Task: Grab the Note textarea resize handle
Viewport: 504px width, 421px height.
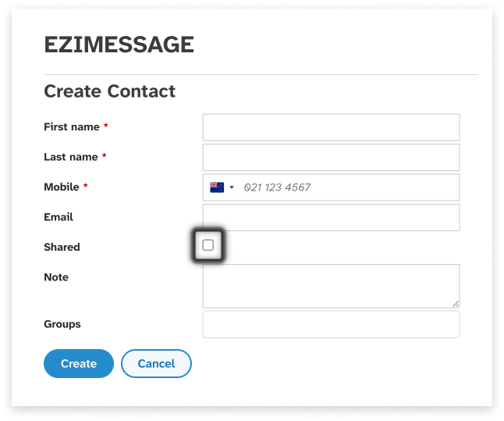Action: point(456,304)
